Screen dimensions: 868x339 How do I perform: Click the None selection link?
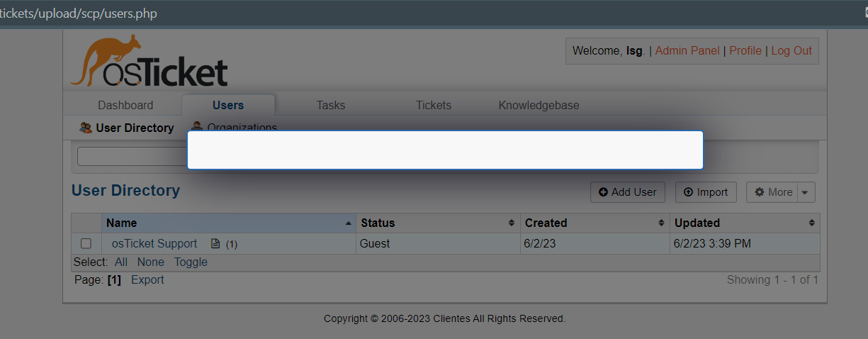click(151, 262)
